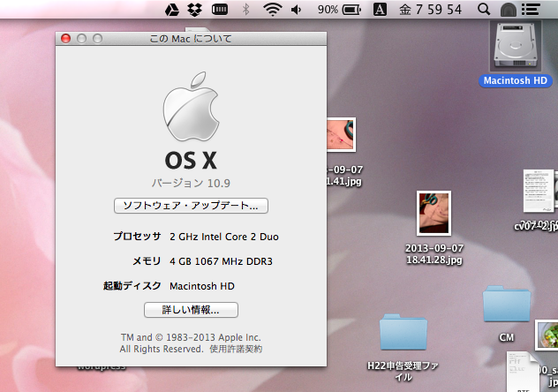
Task: Click the volume speaker icon
Action: click(296, 10)
